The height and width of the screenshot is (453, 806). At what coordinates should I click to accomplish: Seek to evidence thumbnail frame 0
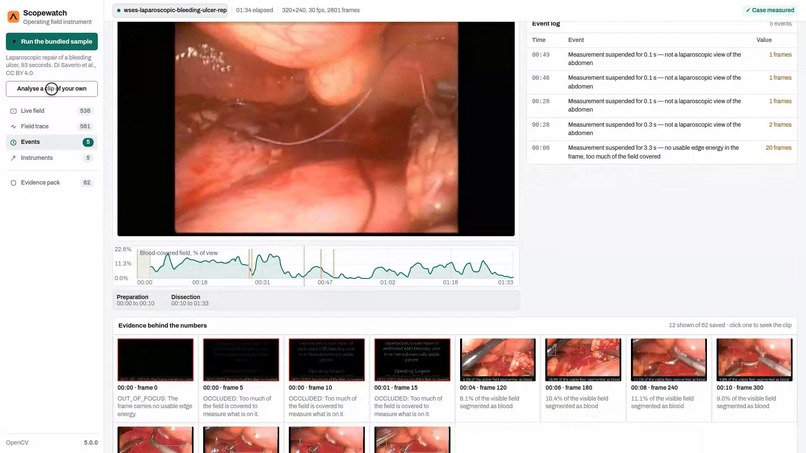coord(155,360)
